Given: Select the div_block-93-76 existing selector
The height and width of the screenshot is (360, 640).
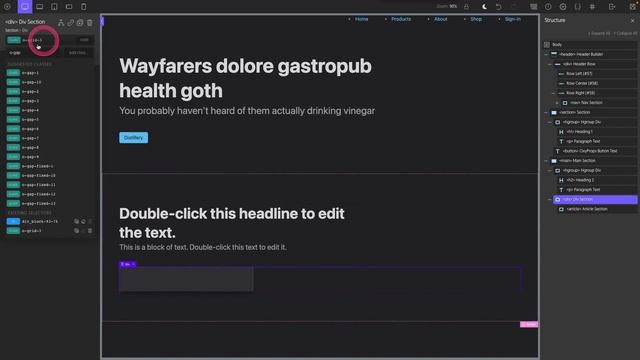Looking at the screenshot, I should click(x=40, y=221).
